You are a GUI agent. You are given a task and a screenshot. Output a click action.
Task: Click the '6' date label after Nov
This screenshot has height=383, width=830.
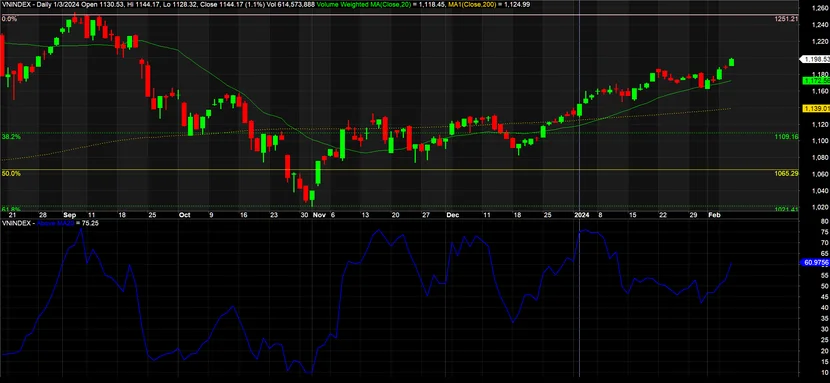pos(333,216)
